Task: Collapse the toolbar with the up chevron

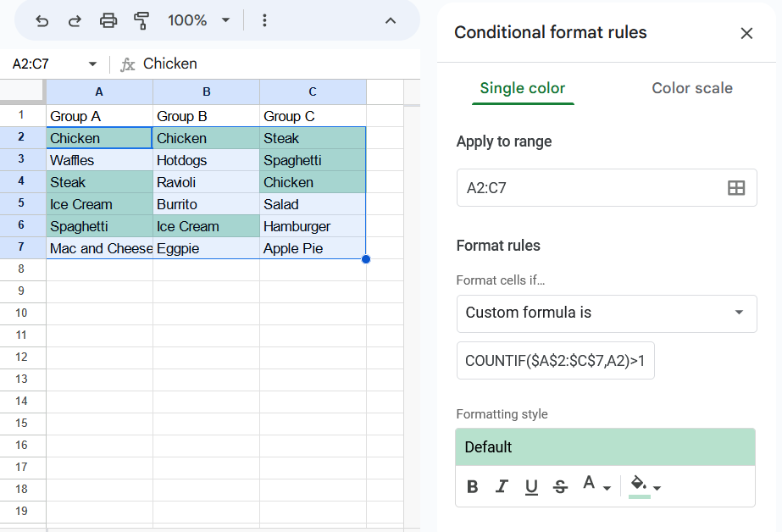Action: pyautogui.click(x=391, y=20)
